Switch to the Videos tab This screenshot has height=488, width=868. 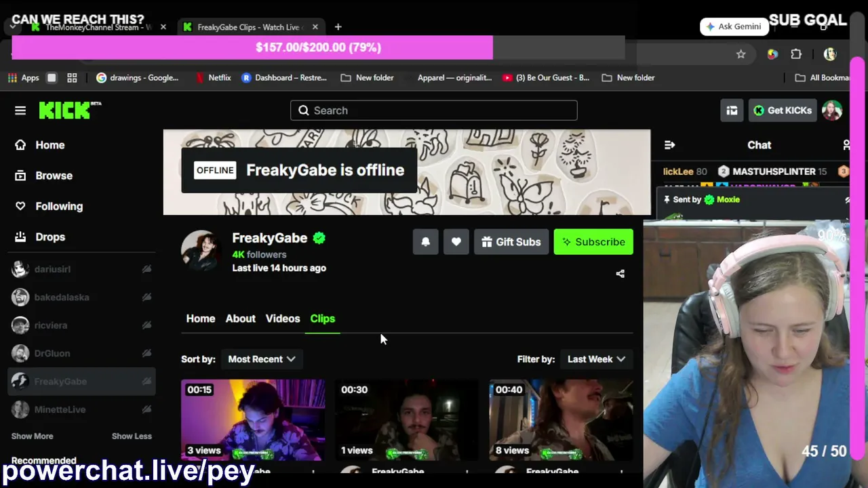(x=283, y=319)
